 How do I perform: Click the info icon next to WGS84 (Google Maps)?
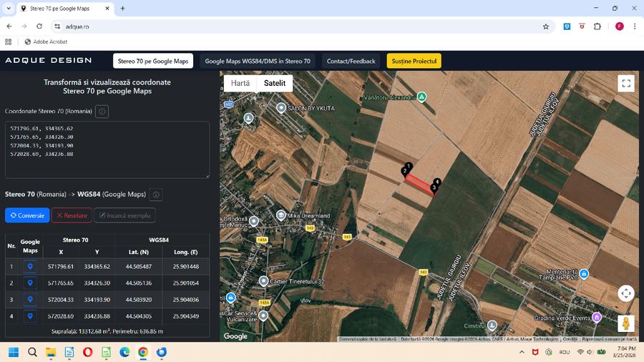(x=156, y=195)
